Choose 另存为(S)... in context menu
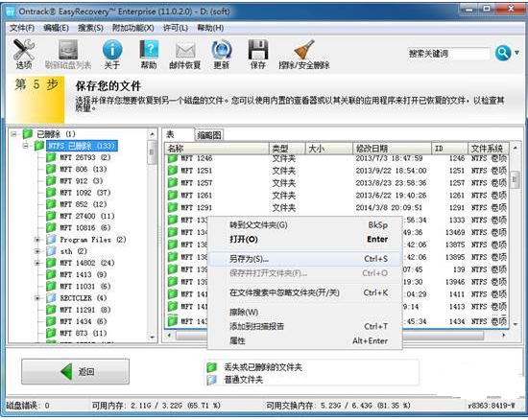 click(304, 259)
